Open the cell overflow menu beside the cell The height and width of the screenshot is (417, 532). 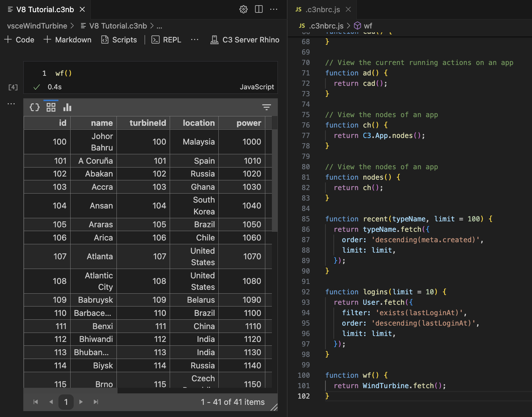[x=11, y=103]
